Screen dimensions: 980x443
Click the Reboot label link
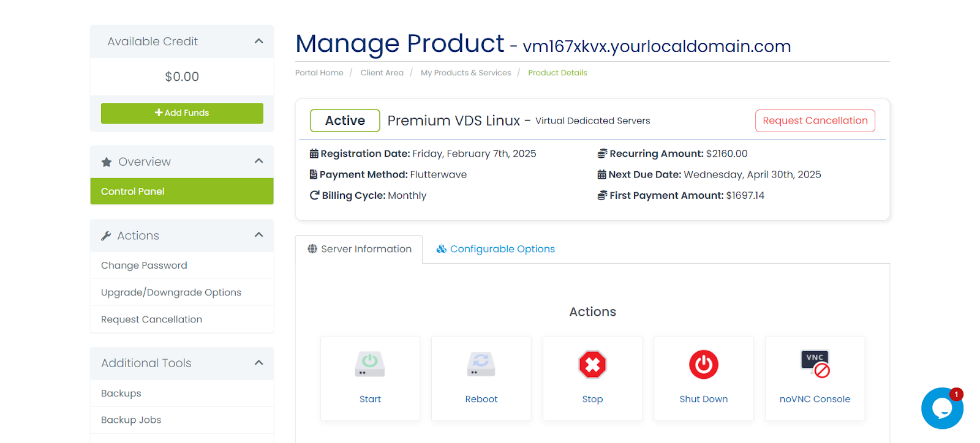481,399
